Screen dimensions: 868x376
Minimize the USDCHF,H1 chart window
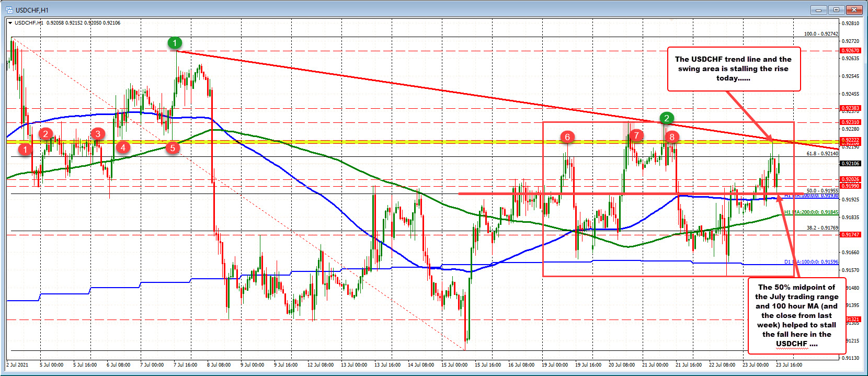818,10
